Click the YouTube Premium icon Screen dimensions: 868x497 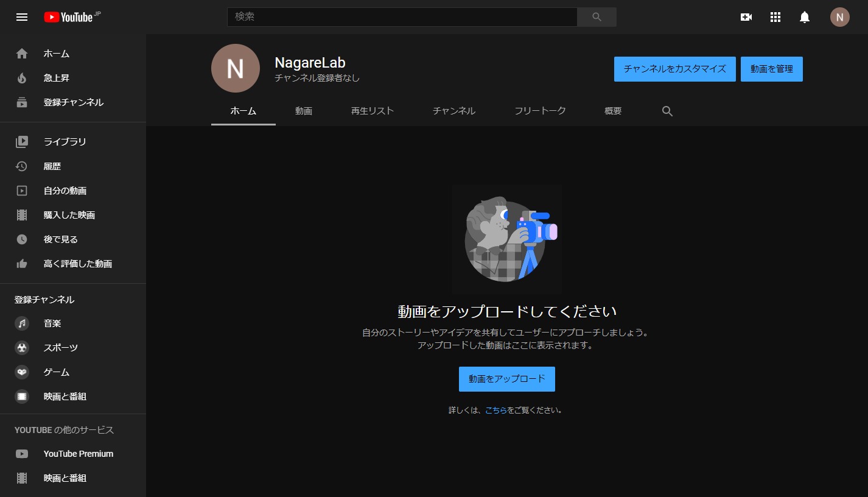click(22, 454)
